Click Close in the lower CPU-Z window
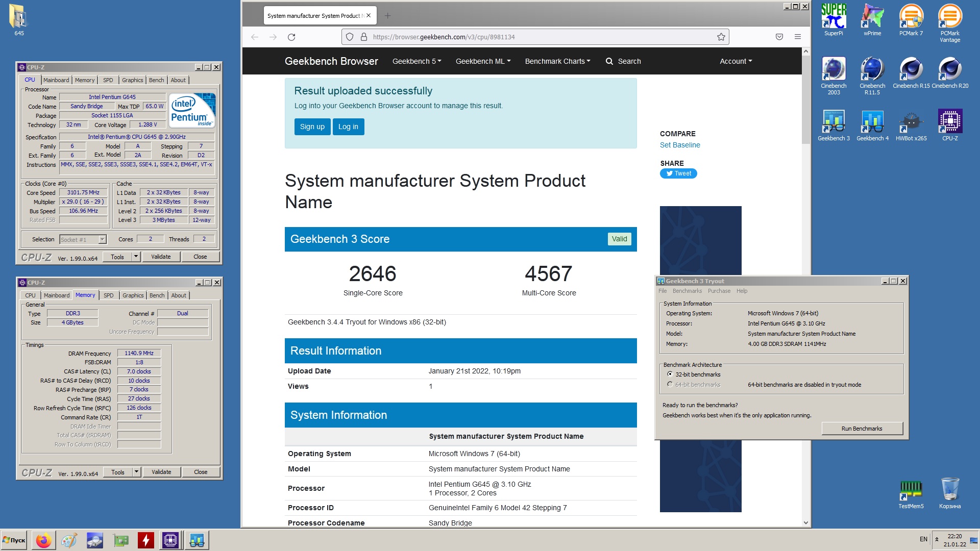The image size is (980, 551). [x=201, y=472]
